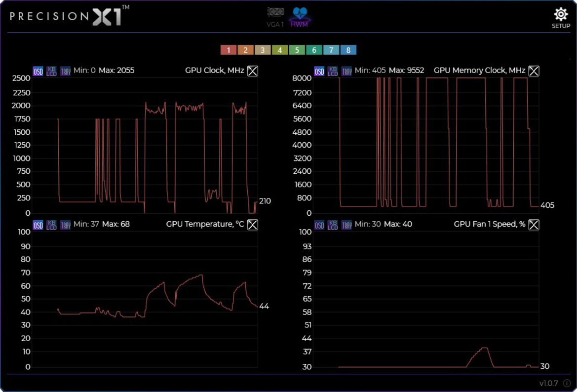Open the SETUP gear settings
The width and height of the screenshot is (577, 392).
click(561, 18)
